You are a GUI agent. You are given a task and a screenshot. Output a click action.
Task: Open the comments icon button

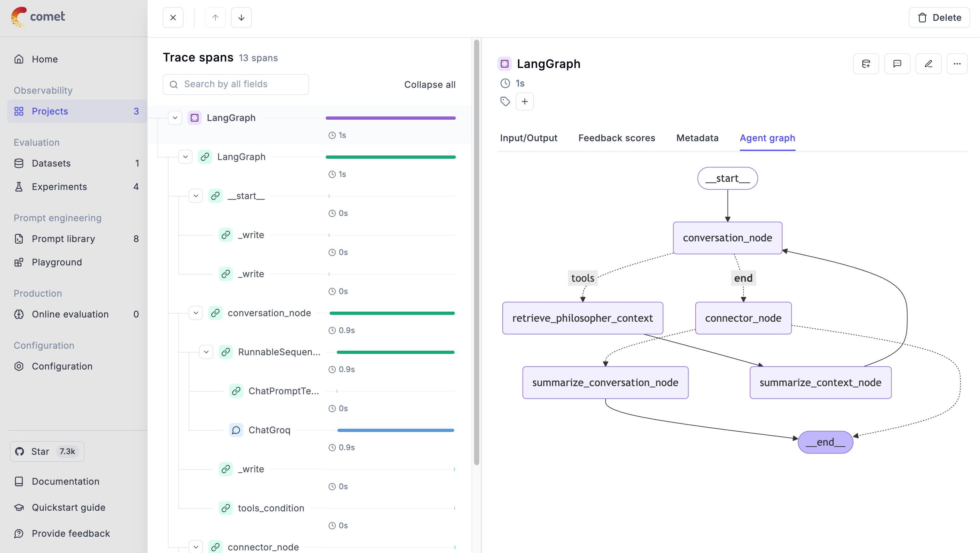click(x=897, y=63)
